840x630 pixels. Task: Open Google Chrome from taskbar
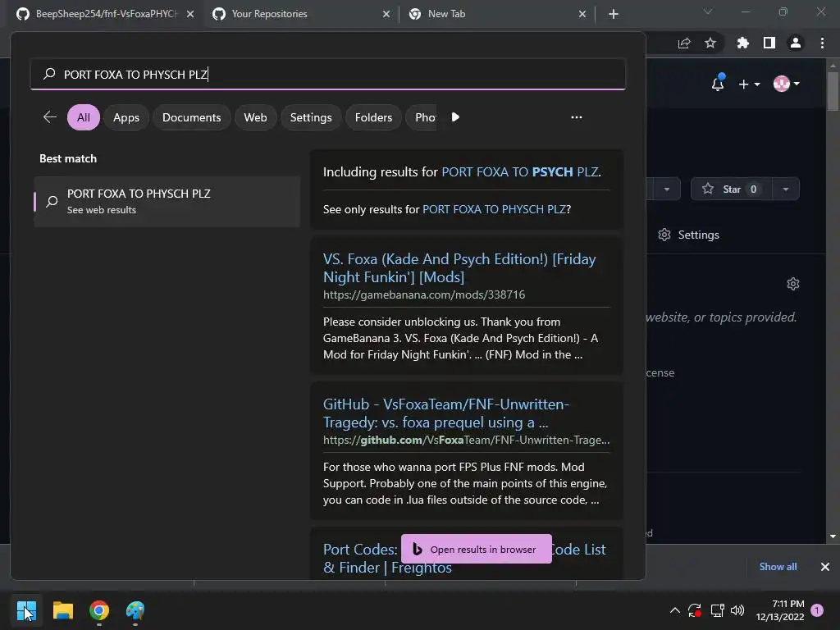tap(99, 610)
